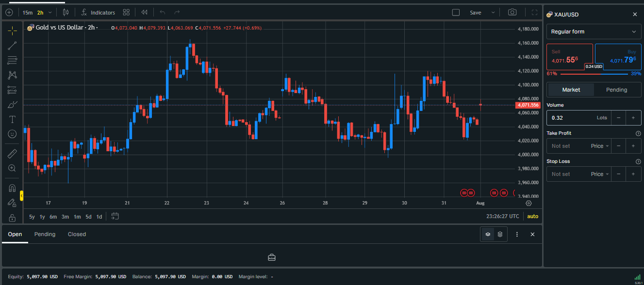
Task: Select the trend line drawing tool
Action: [12, 46]
